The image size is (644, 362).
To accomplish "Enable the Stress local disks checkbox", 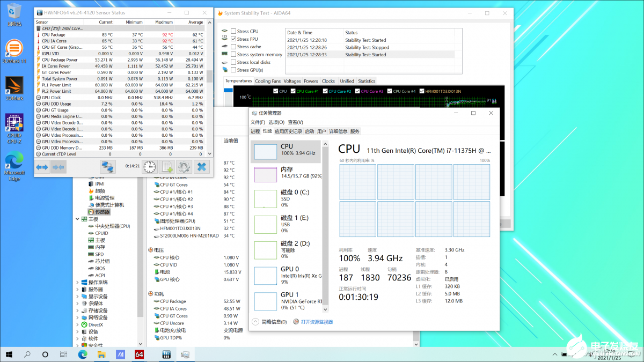I will pos(233,62).
